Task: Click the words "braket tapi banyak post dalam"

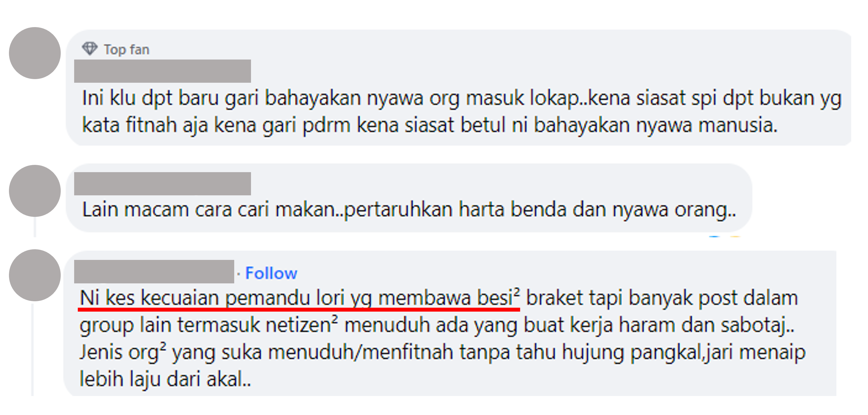Action: (x=662, y=298)
